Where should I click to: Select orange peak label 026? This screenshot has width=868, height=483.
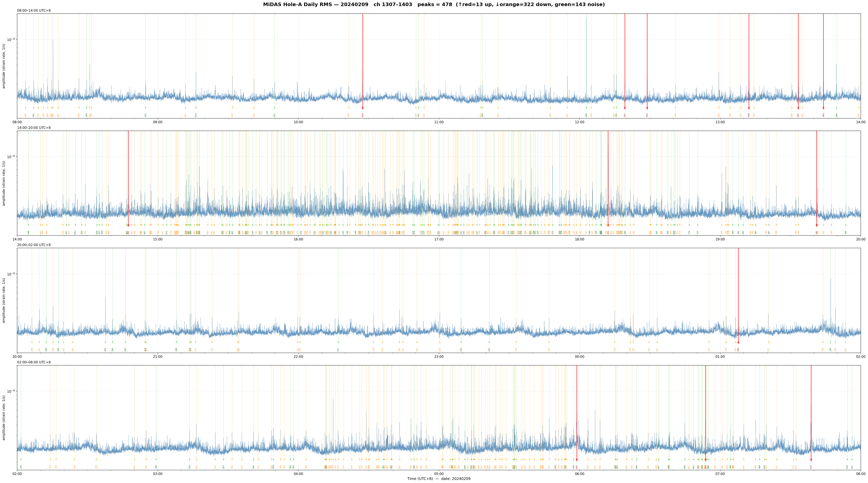click(550, 115)
